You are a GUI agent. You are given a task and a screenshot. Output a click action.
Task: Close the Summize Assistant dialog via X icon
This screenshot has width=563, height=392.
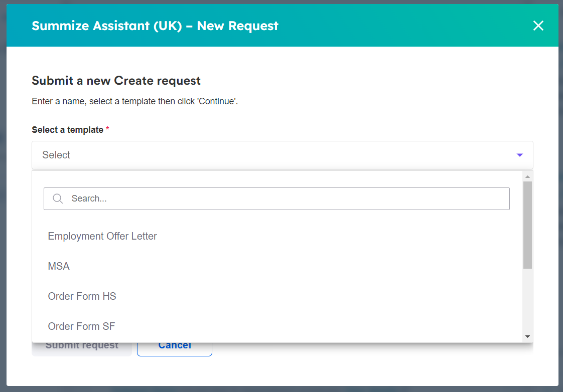tap(538, 25)
